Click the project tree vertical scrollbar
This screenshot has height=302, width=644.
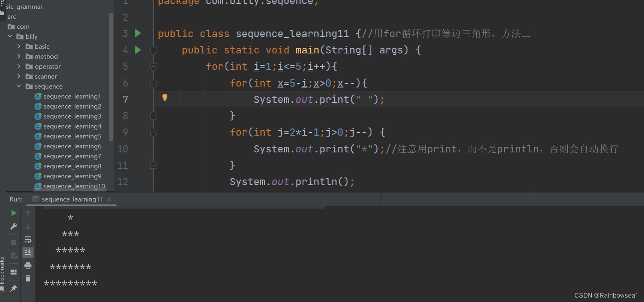(111, 77)
